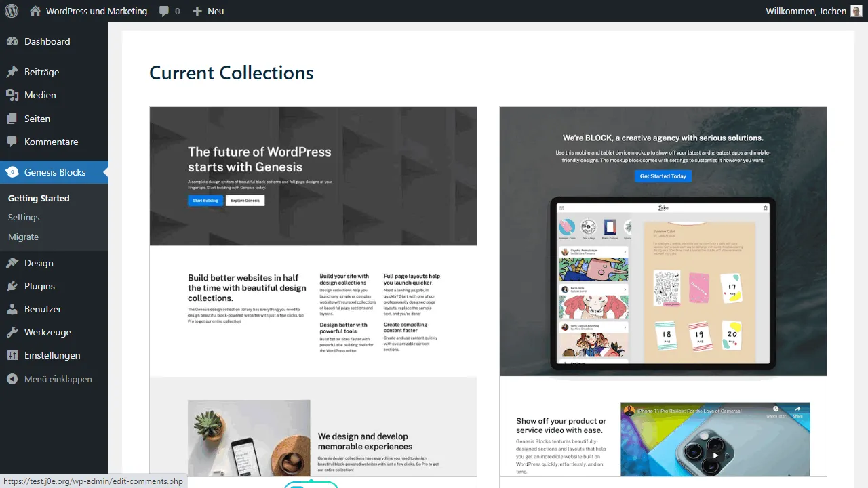Open the Migrate submenu item
The width and height of the screenshot is (868, 488).
tap(23, 237)
